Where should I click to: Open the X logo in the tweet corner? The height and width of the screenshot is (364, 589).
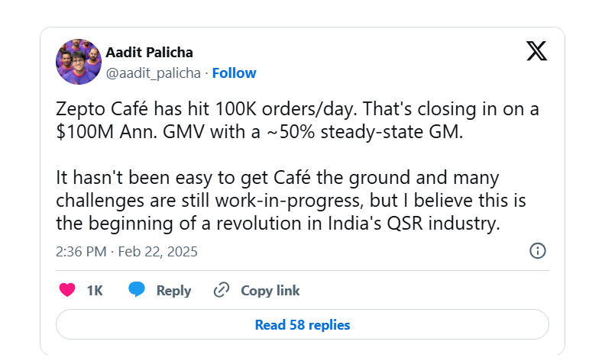pos(536,51)
